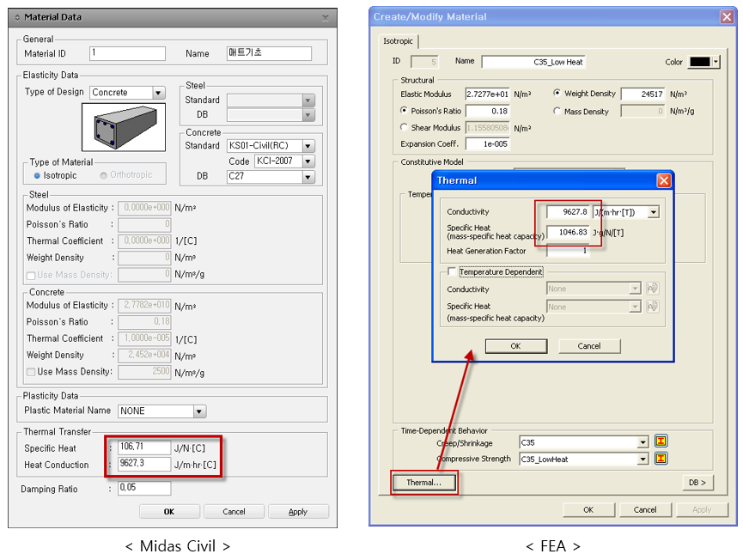Check Use Mass Density under Concrete

(31, 372)
